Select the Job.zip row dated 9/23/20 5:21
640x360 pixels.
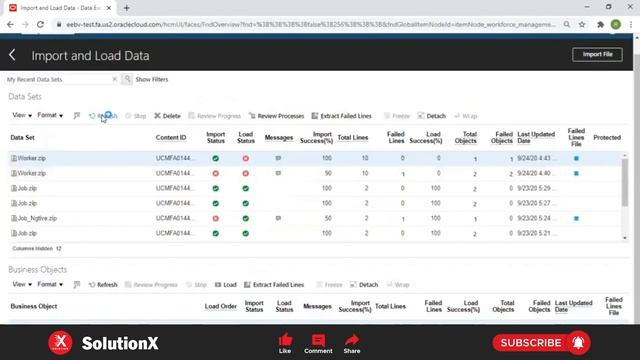click(x=314, y=233)
